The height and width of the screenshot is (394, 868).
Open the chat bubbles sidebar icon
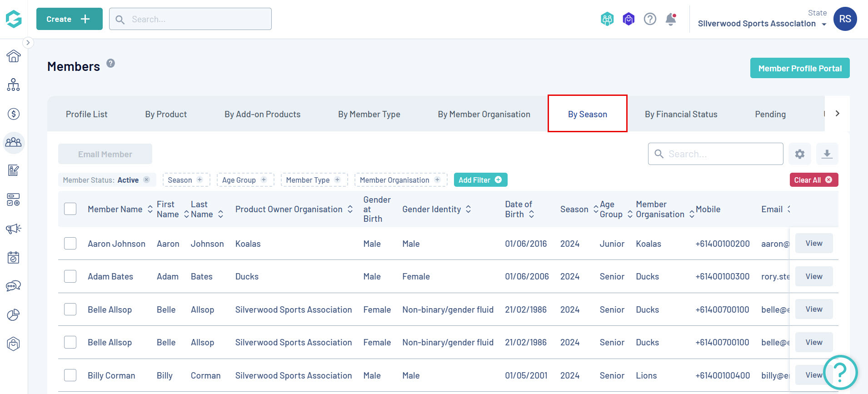[14, 286]
